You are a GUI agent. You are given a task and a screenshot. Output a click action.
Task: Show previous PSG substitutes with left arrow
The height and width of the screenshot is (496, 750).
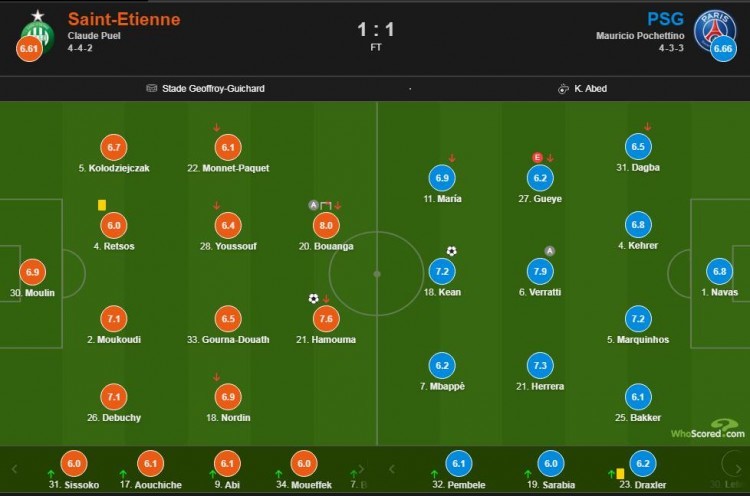(x=392, y=469)
